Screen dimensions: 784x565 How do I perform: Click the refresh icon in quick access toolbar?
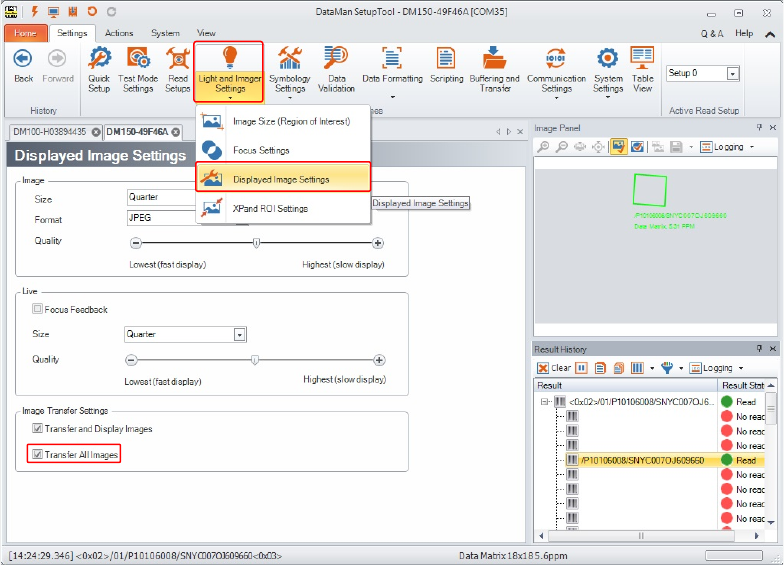pyautogui.click(x=92, y=11)
